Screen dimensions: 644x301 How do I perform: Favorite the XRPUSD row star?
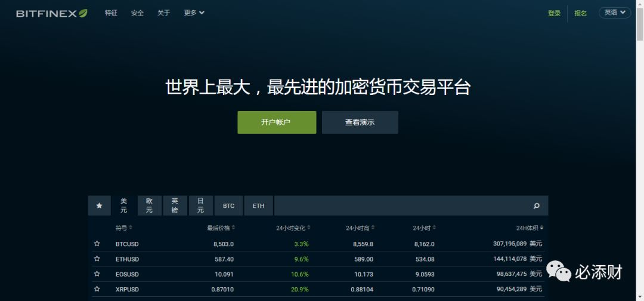(97, 289)
